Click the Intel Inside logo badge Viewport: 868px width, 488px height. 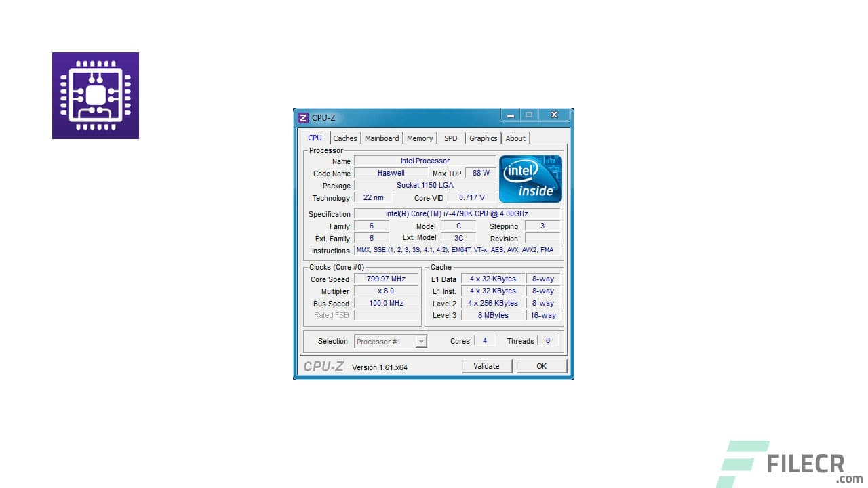pyautogui.click(x=530, y=178)
